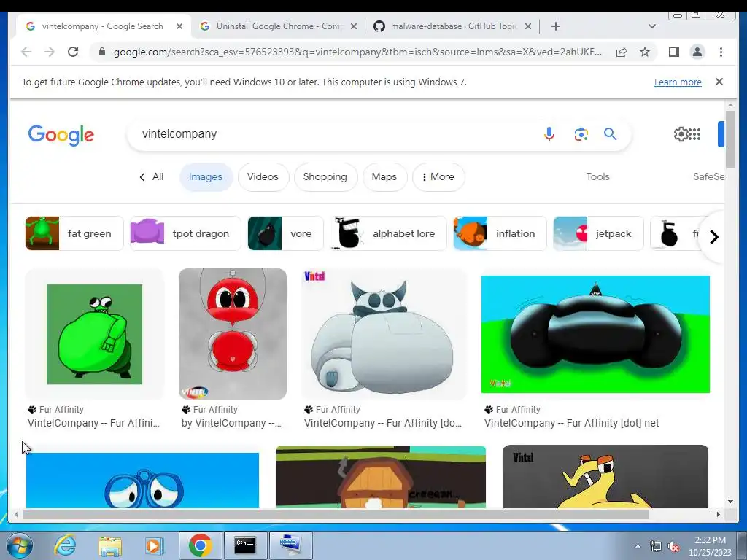Dismiss the Windows 7 update notice
This screenshot has height=560, width=747.
pos(719,82)
